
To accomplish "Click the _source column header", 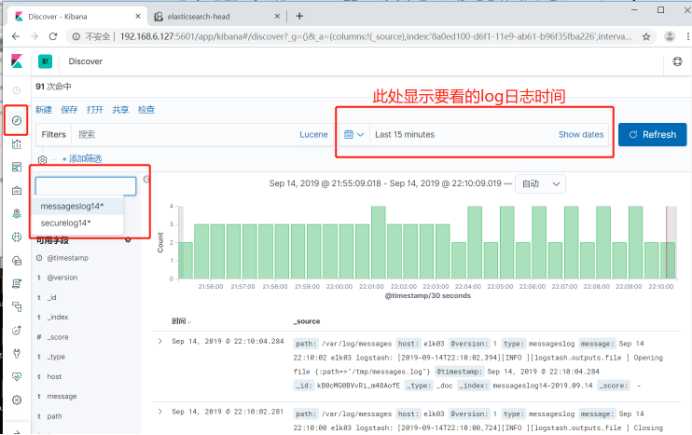I will coord(307,321).
